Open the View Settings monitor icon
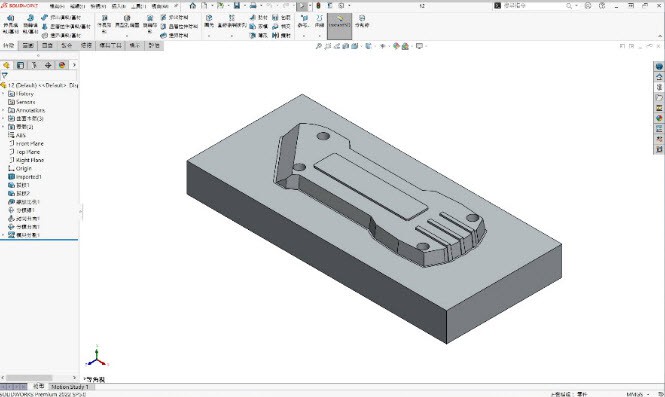The image size is (665, 397). coord(419,46)
